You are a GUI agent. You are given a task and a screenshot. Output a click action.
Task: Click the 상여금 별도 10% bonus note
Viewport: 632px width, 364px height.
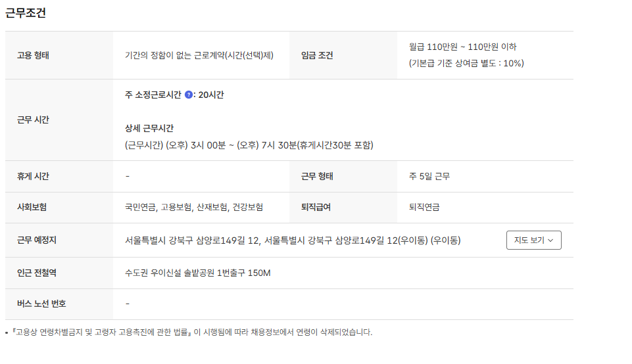point(466,64)
